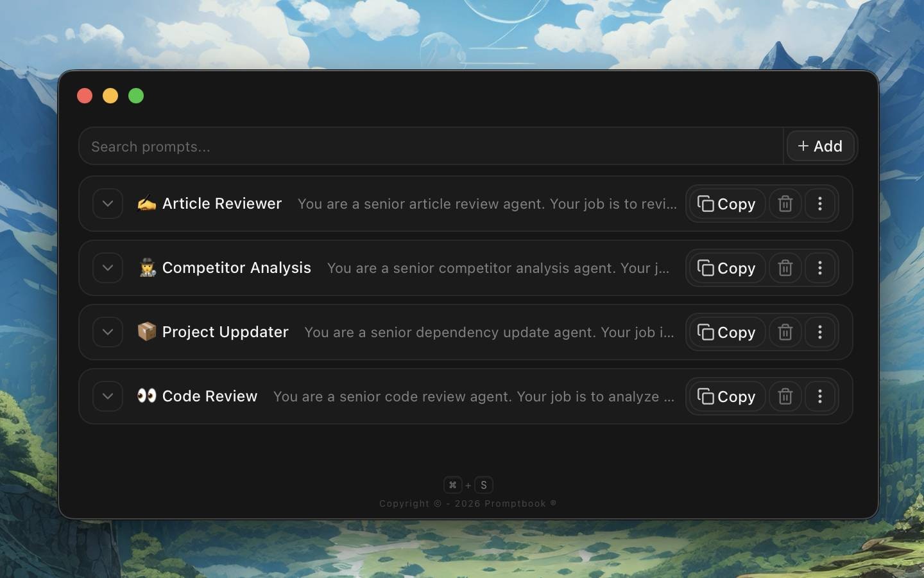Open more options for Code Review
The height and width of the screenshot is (578, 924).
(x=819, y=396)
